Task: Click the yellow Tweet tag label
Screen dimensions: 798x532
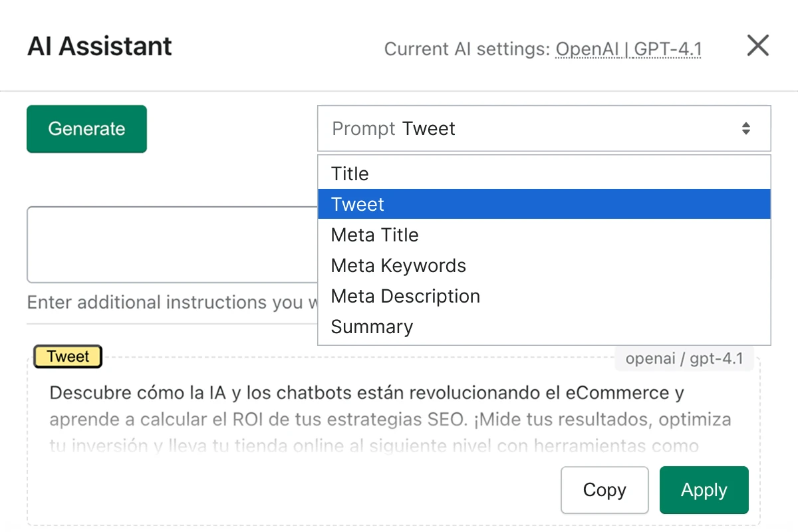Action: click(x=66, y=356)
